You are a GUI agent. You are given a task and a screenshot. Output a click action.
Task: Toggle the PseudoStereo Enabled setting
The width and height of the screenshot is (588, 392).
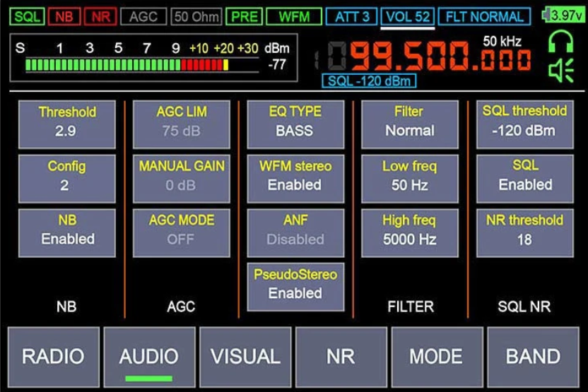[295, 286]
